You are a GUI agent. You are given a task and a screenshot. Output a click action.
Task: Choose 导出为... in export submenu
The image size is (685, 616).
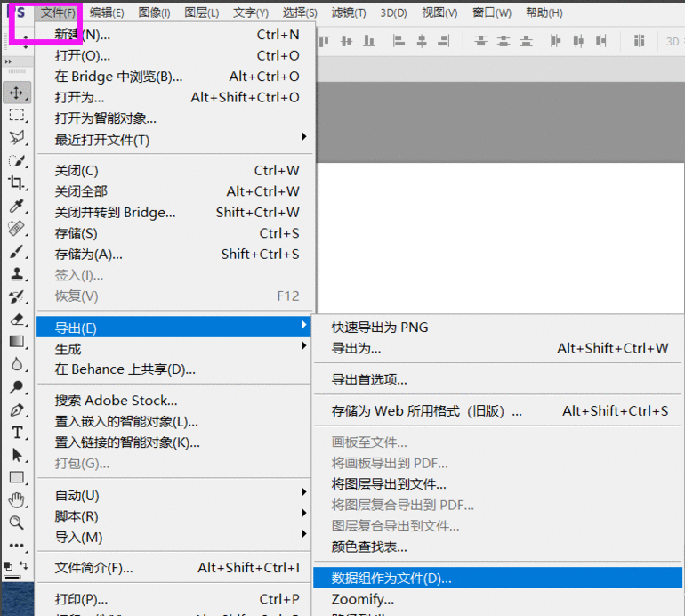click(498, 348)
